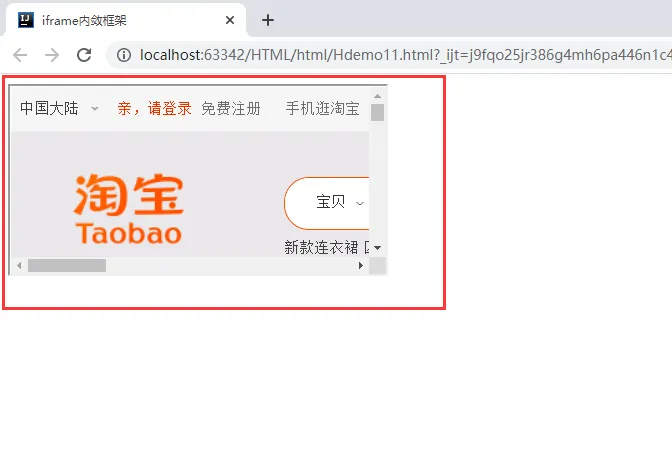672x461 pixels.
Task: Click iframe horizontal scrollbar left arrow
Action: click(19, 266)
